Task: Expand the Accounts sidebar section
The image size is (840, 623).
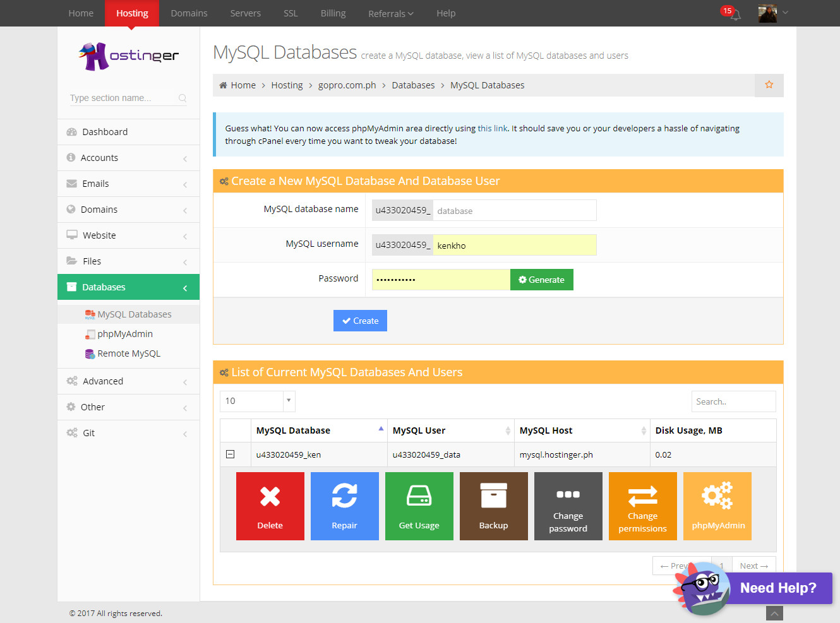Action: (129, 158)
